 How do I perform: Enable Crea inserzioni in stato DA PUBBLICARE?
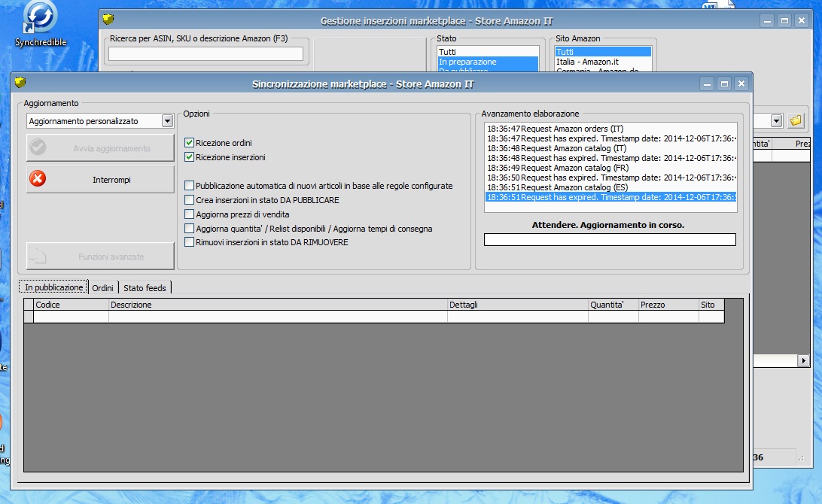[189, 199]
